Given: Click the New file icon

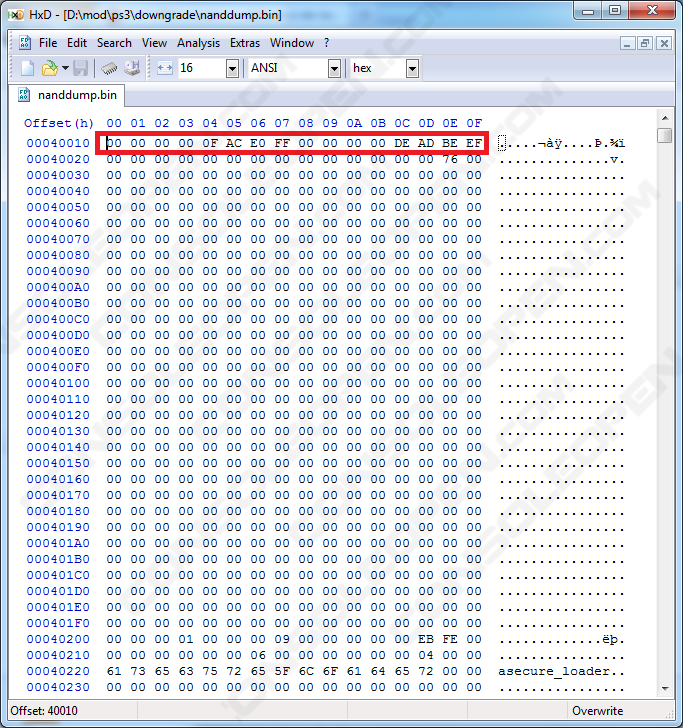Looking at the screenshot, I should coord(27,68).
